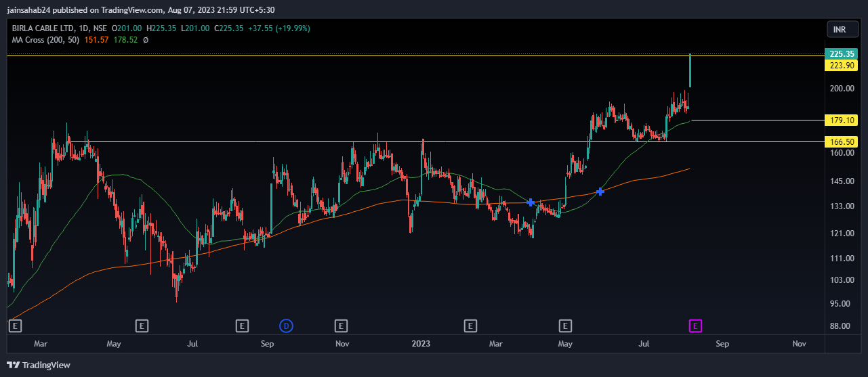Open the blue dividend D marker

286,326
